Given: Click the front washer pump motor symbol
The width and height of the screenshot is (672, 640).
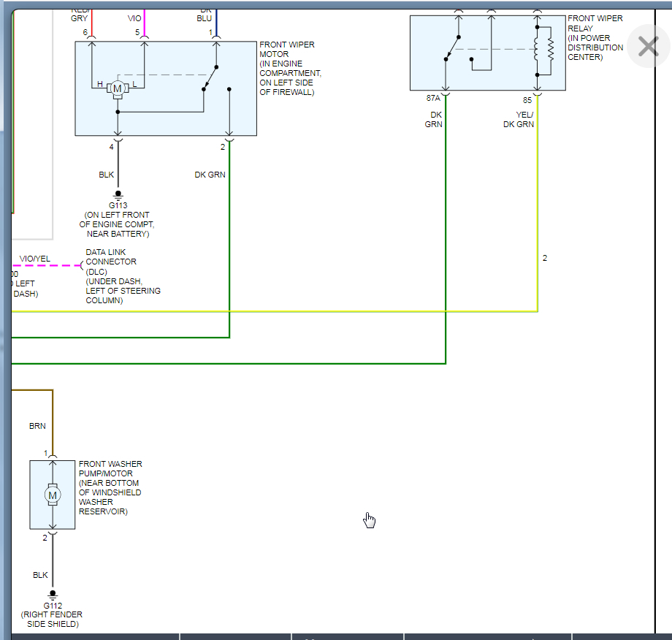Looking at the screenshot, I should pos(53,495).
